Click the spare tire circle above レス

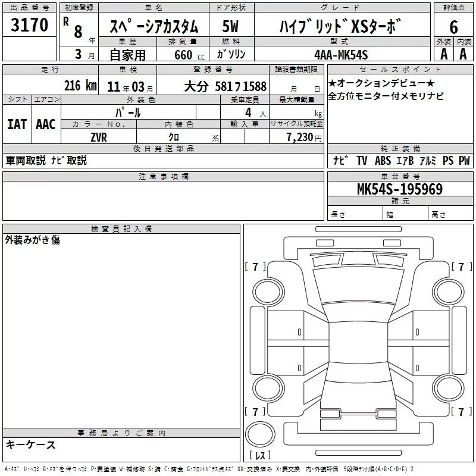click(260, 434)
